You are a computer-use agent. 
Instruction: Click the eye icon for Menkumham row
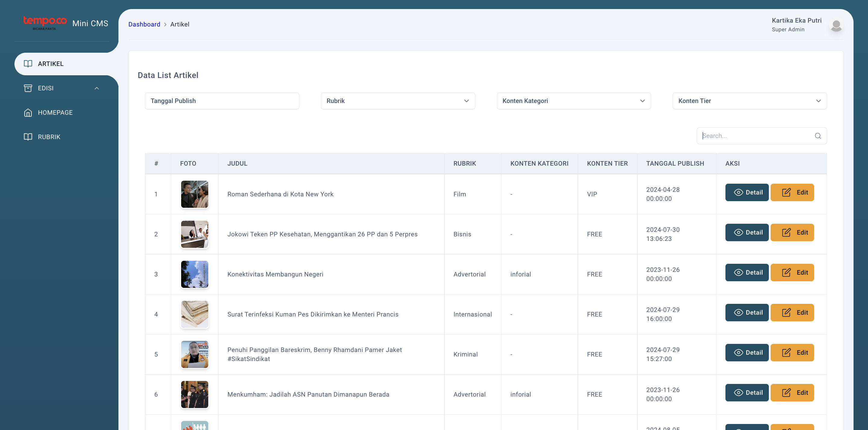738,393
